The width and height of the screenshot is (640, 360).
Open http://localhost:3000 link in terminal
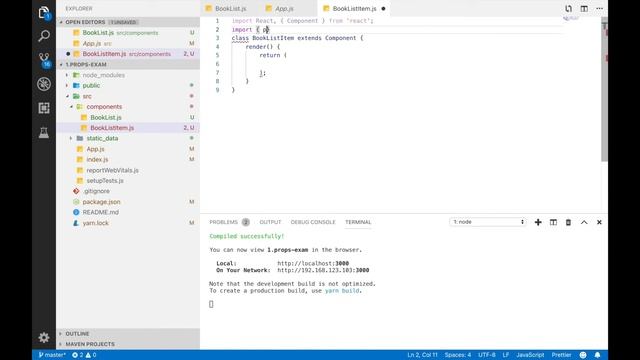coord(313,263)
